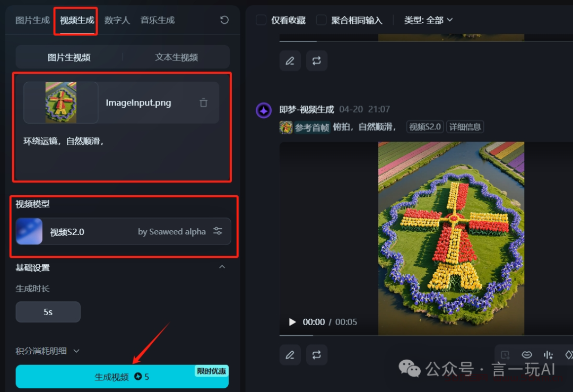Toggle the 聚合相同输入 checkbox
573x392 pixels.
(x=321, y=20)
